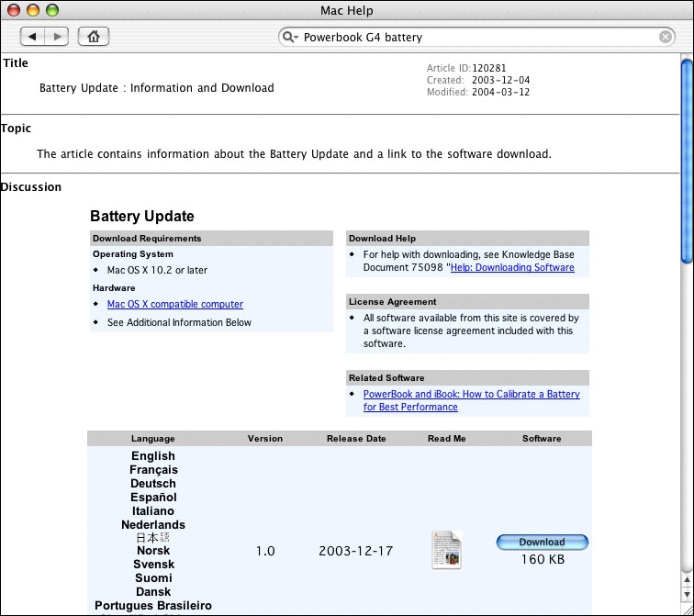Select the English language entry
Image resolution: width=694 pixels, height=616 pixels.
pos(153,456)
